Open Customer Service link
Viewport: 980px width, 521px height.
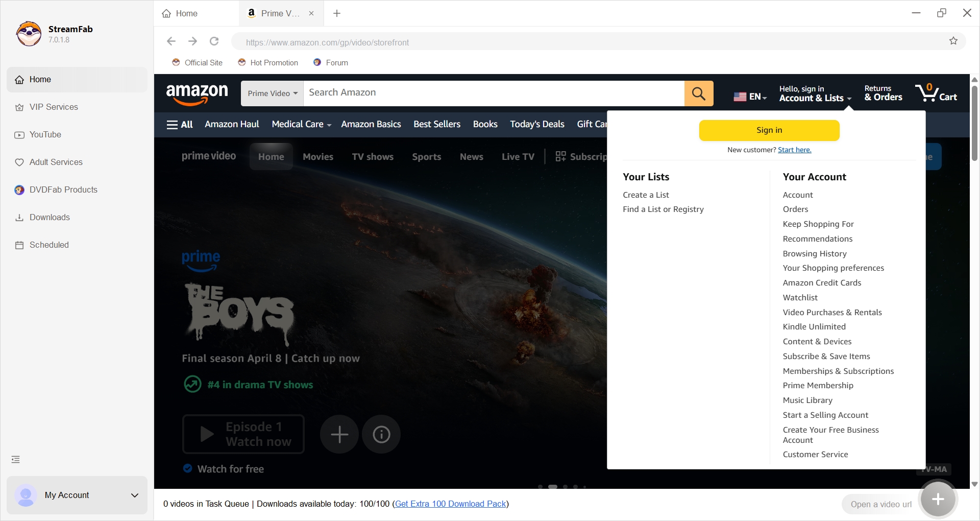pyautogui.click(x=816, y=455)
